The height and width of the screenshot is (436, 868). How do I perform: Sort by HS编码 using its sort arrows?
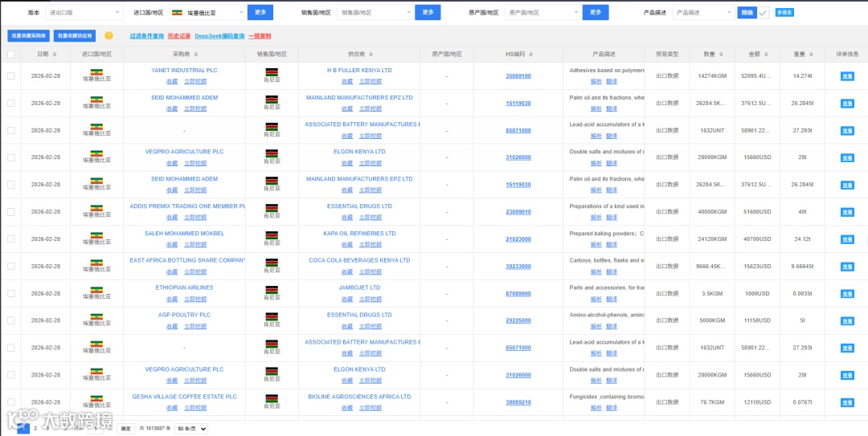pos(531,55)
